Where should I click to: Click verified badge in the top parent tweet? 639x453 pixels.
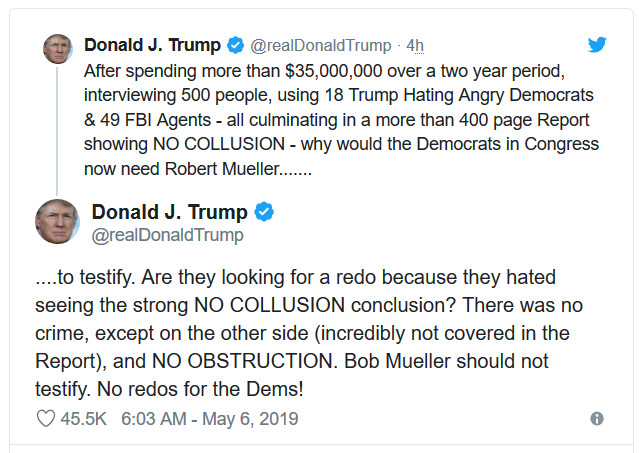click(x=234, y=46)
